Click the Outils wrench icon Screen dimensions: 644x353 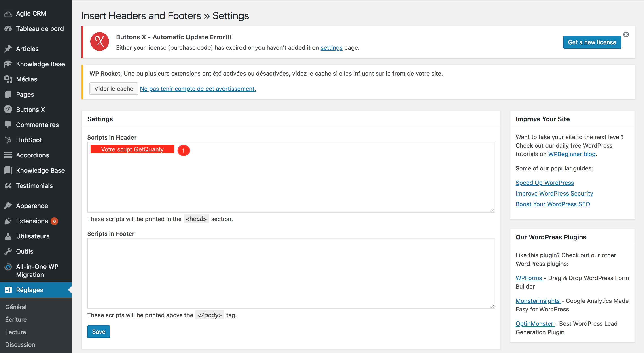8,251
